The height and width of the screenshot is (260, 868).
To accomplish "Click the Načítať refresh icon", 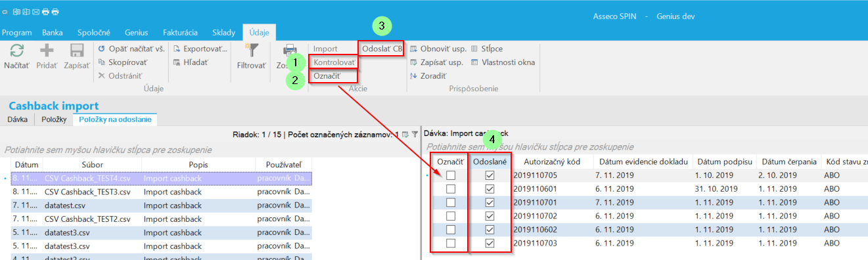I will tap(17, 51).
